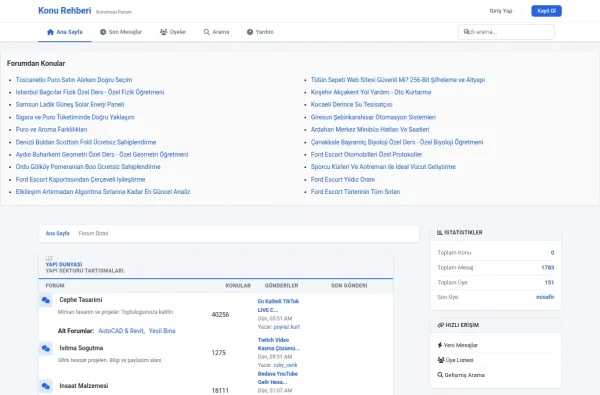Viewport: 600px width, 395px height.
Task: Open Ford Escort Kaportasından Çerçeveli İyileştirme
Action: (80, 180)
